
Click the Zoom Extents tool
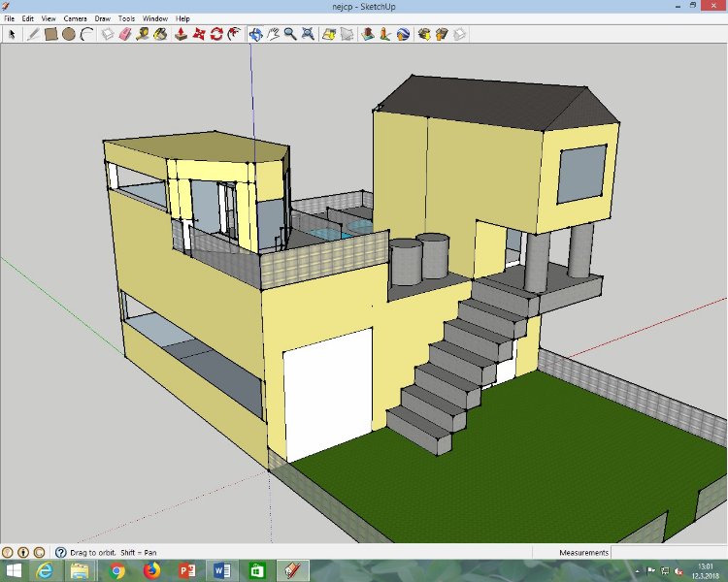pos(308,34)
